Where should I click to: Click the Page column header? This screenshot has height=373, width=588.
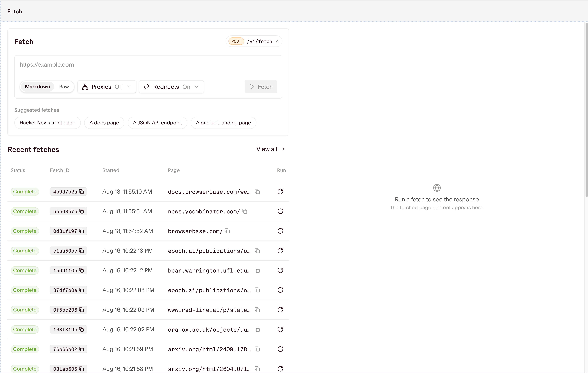[x=174, y=170]
